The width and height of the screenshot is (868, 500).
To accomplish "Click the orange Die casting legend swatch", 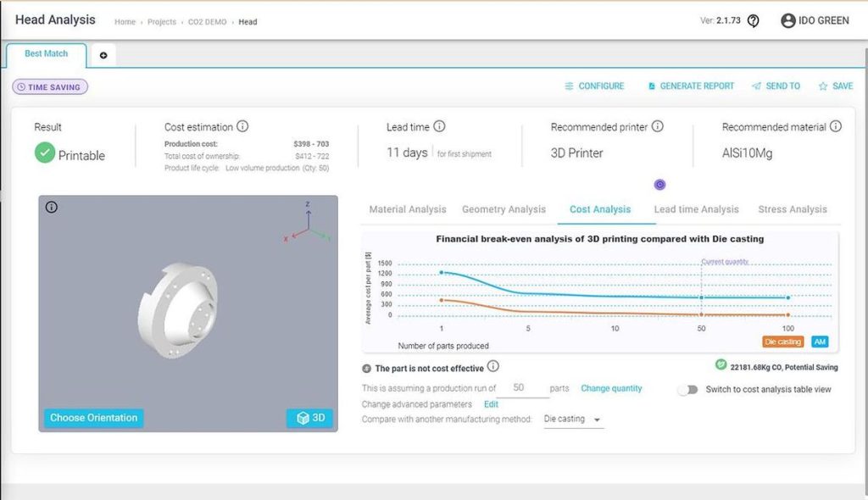I will (x=782, y=342).
